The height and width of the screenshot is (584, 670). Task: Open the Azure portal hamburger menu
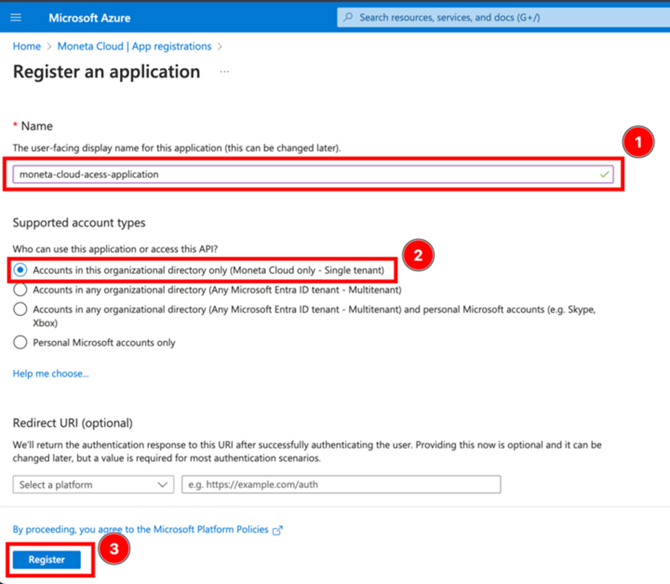(16, 18)
